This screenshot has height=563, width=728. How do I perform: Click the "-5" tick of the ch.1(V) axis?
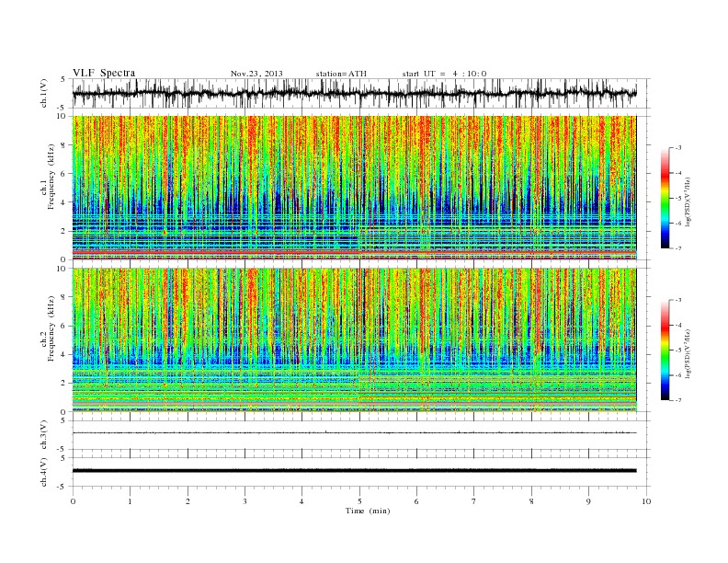pos(63,109)
